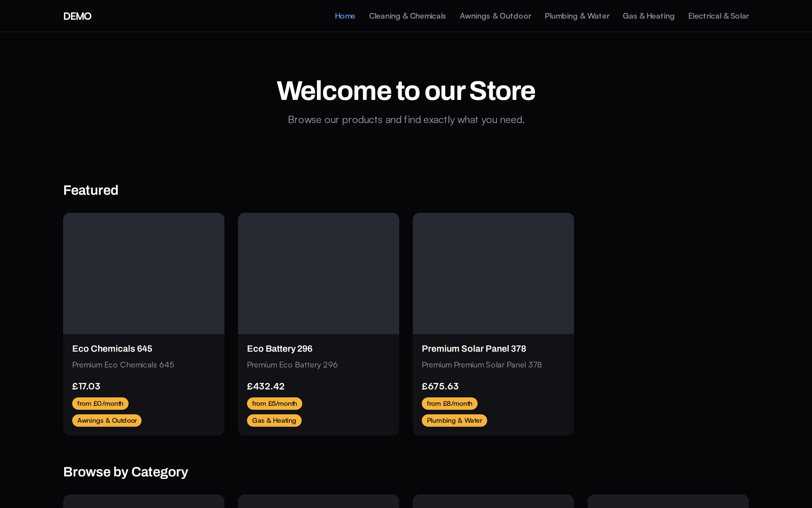The width and height of the screenshot is (812, 508).
Task: Click the Awnings & Outdoor tag badge
Action: (107, 420)
